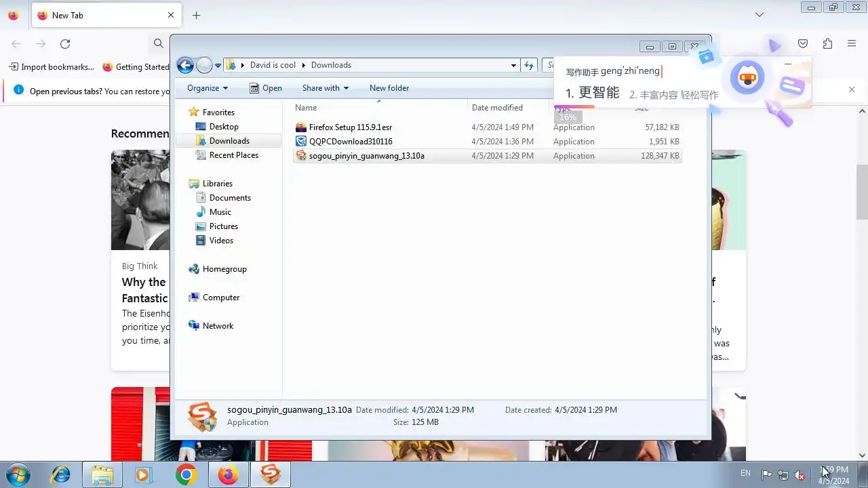
Task: Click Firefox forward arrow
Action: tap(41, 43)
